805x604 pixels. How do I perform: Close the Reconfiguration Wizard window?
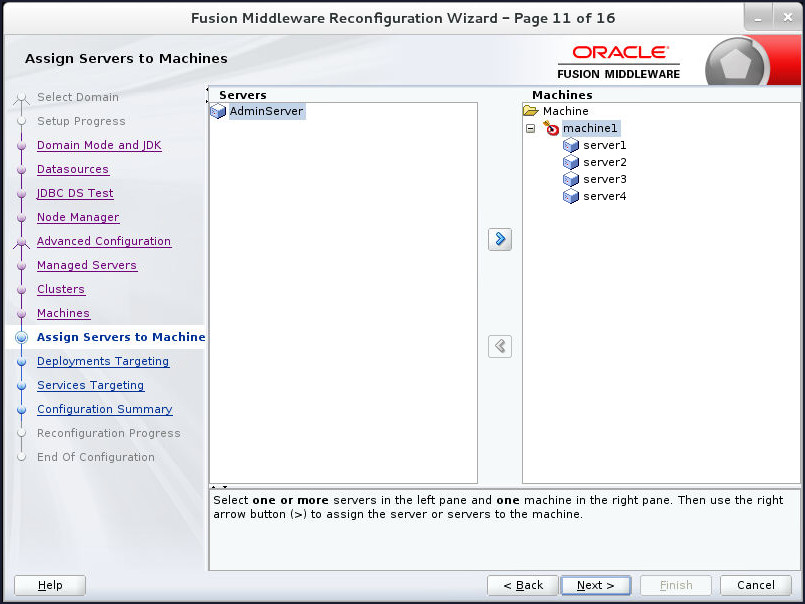[x=788, y=17]
